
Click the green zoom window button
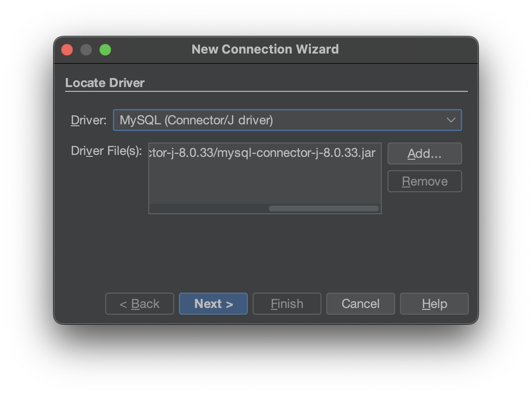point(105,50)
